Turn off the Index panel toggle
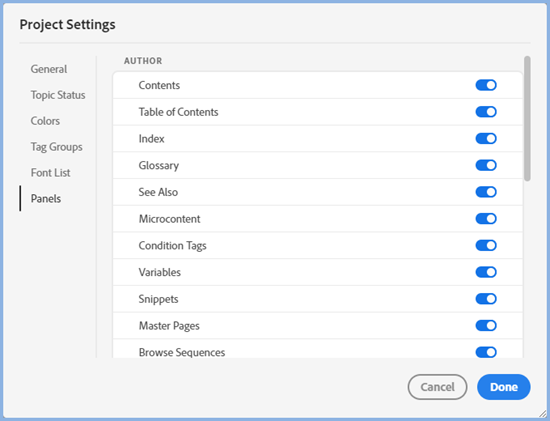Screen dimensions: 550x421 (x=486, y=138)
